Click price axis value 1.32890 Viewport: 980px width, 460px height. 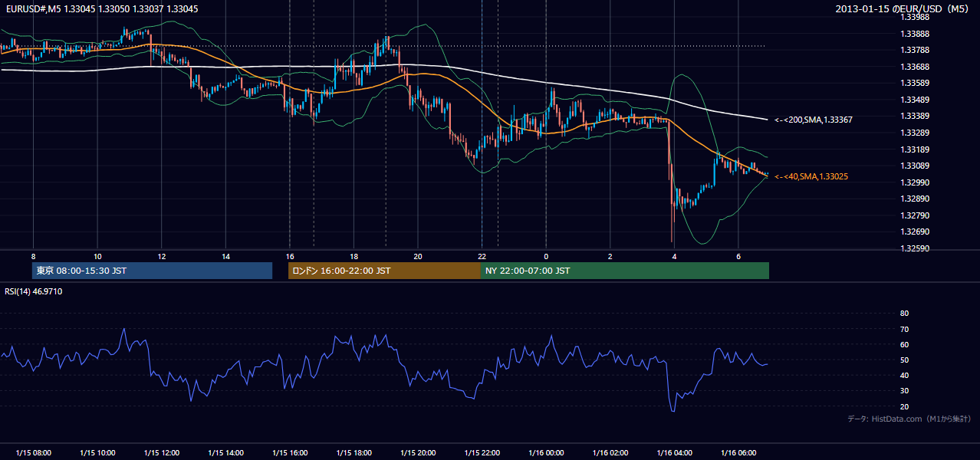(x=915, y=199)
